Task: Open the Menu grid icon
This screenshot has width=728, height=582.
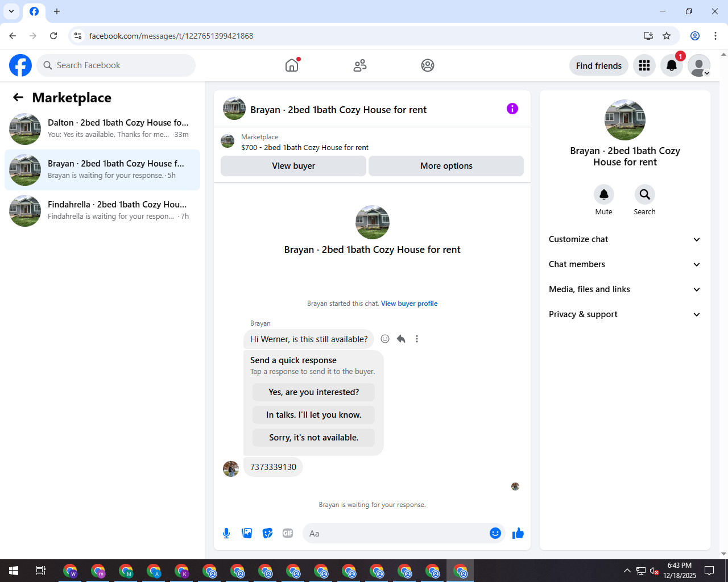Action: (644, 65)
